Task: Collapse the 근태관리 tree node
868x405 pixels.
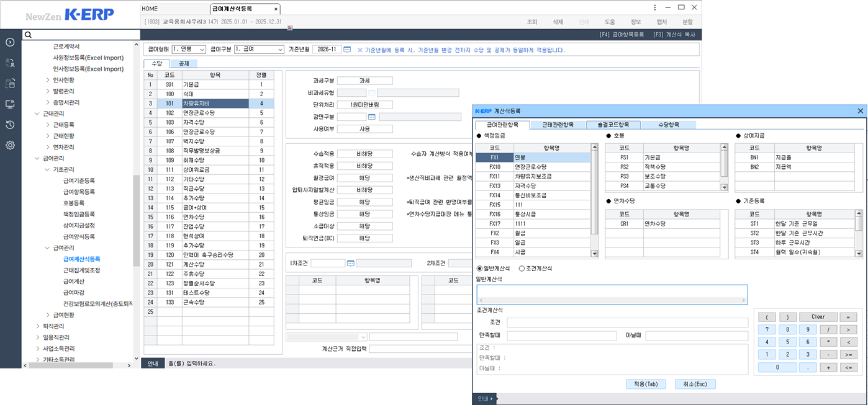Action: [x=37, y=113]
